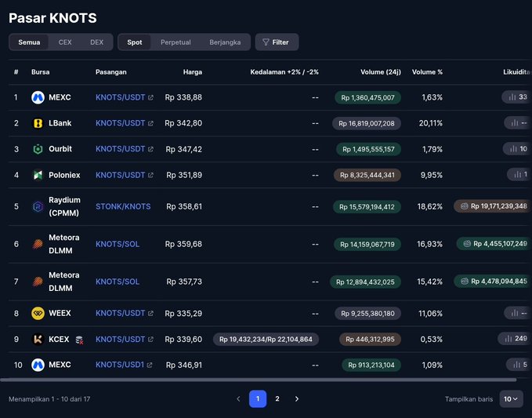Click the Meteora DLMM logo in row 7
This screenshot has height=418, width=532.
pos(38,282)
